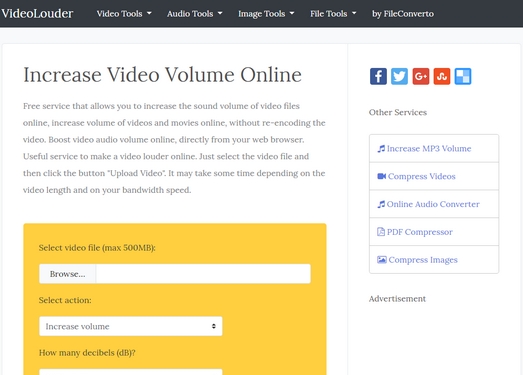Open the by FileConverto link
The image size is (523, 375).
click(x=403, y=14)
